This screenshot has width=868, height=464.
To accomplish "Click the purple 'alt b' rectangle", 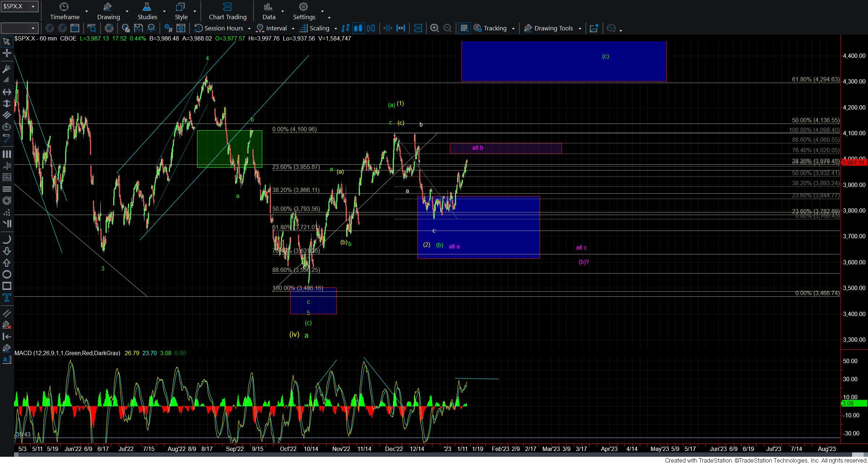I will click(x=506, y=148).
